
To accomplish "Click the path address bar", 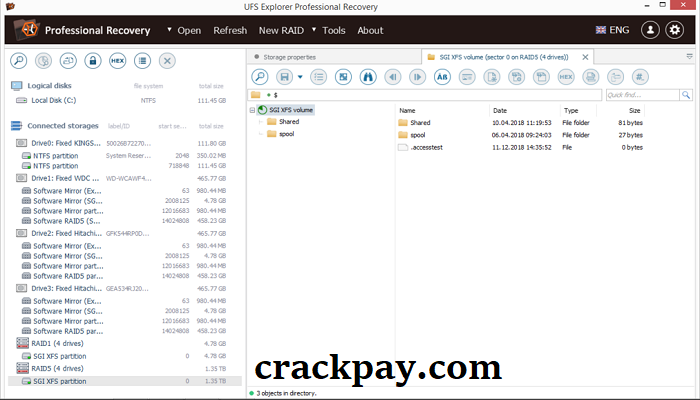I will (425, 95).
